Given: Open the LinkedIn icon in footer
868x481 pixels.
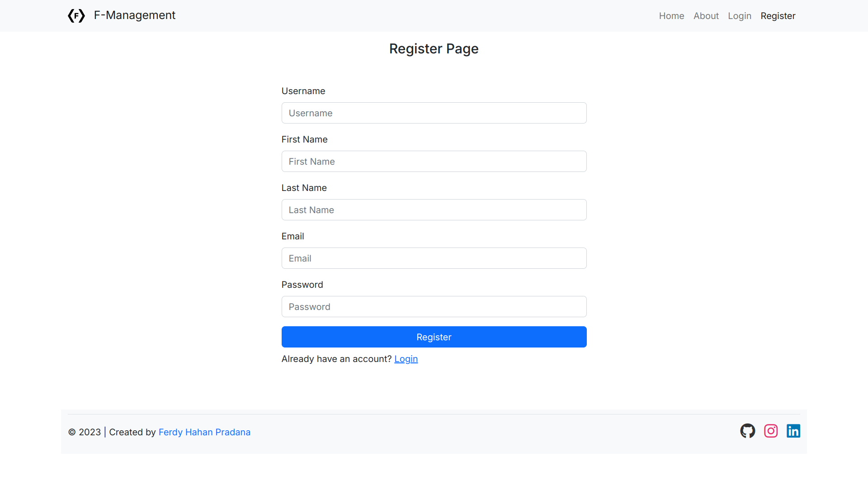Looking at the screenshot, I should coord(793,431).
